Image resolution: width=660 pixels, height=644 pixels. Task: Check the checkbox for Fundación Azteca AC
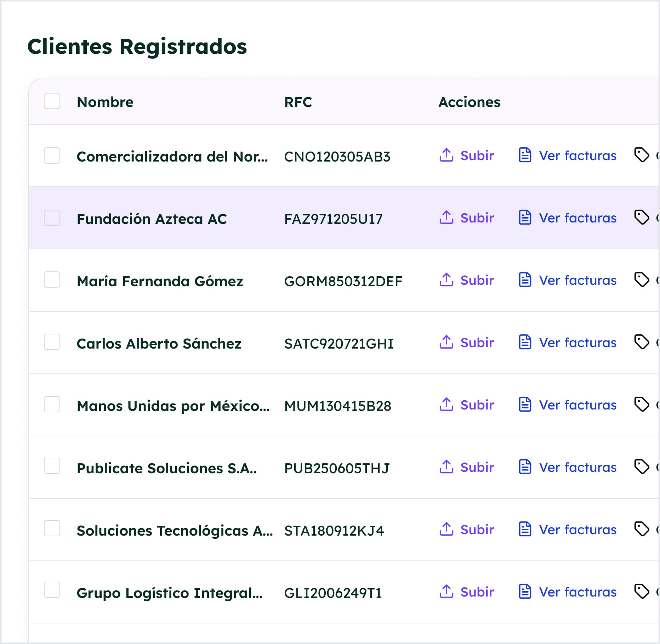[52, 218]
